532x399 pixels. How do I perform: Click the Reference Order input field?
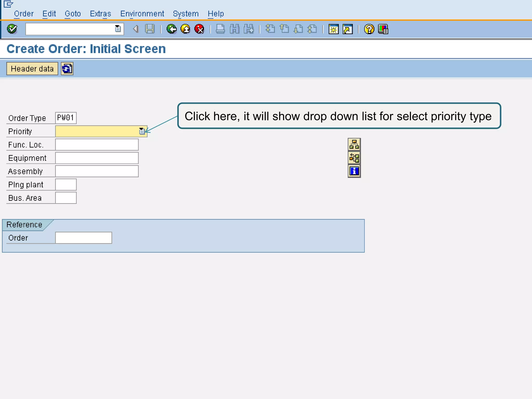tap(84, 238)
